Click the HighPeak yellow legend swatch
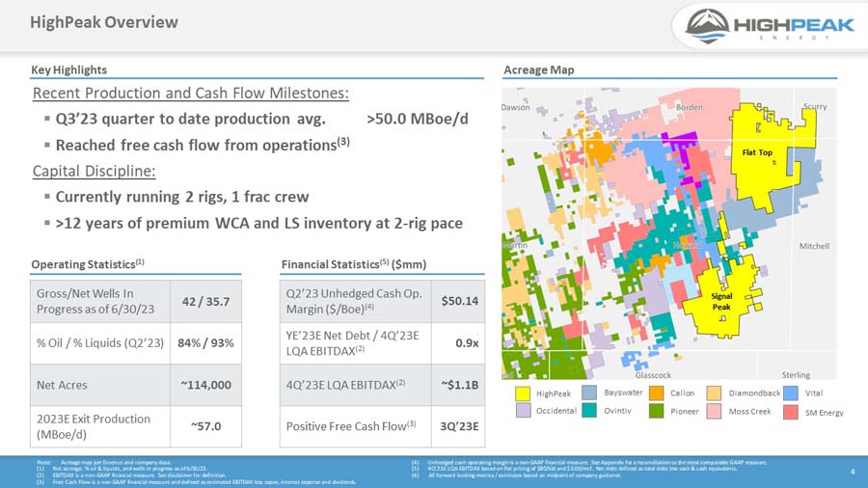Screen dimensions: 868x488 (523, 393)
